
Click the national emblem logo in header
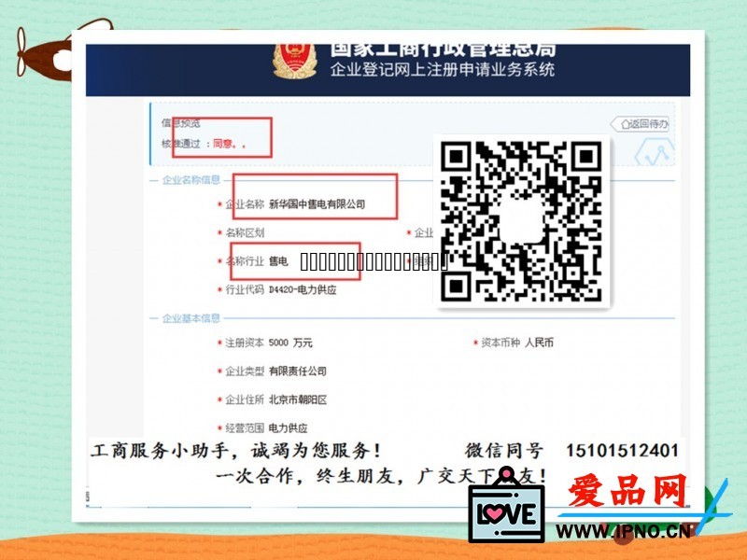[294, 62]
